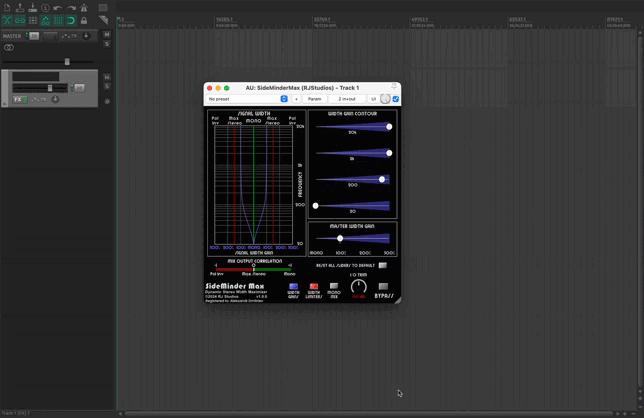This screenshot has width=644, height=418.
Task: Click the master track FX button
Action: point(50,36)
